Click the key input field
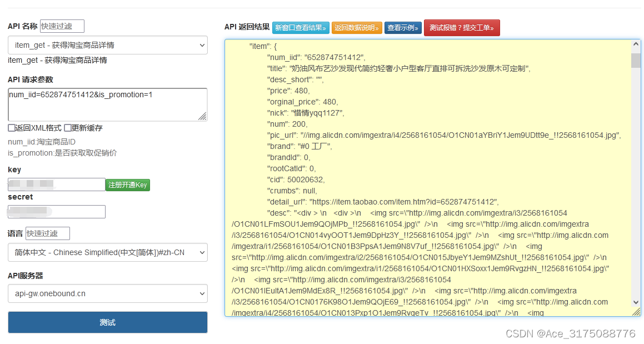The width and height of the screenshot is (644, 344). 57,184
